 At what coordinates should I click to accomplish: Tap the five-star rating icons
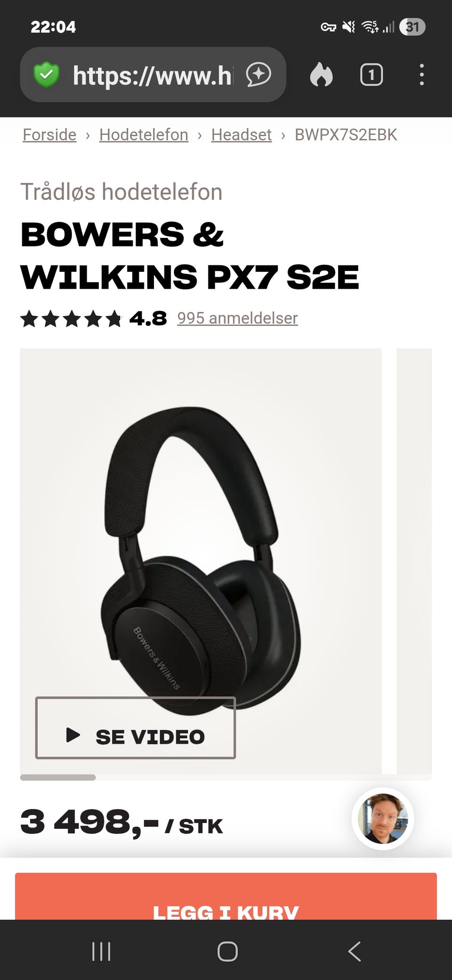tap(71, 318)
